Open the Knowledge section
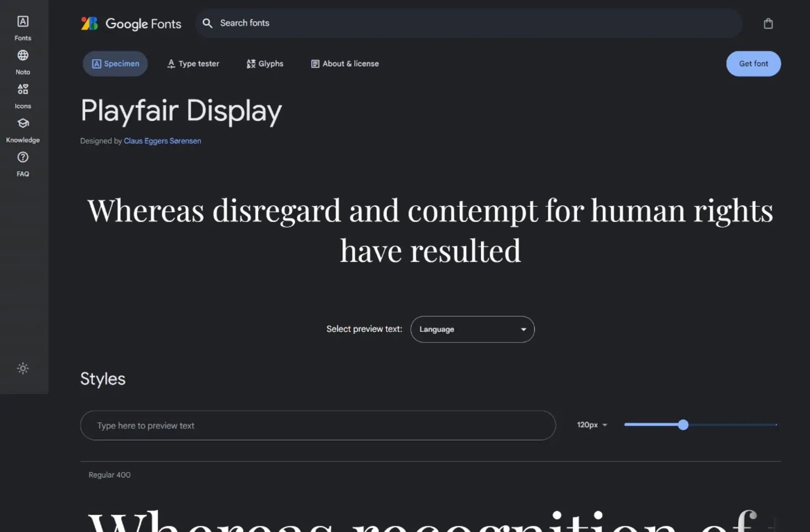 (22, 129)
